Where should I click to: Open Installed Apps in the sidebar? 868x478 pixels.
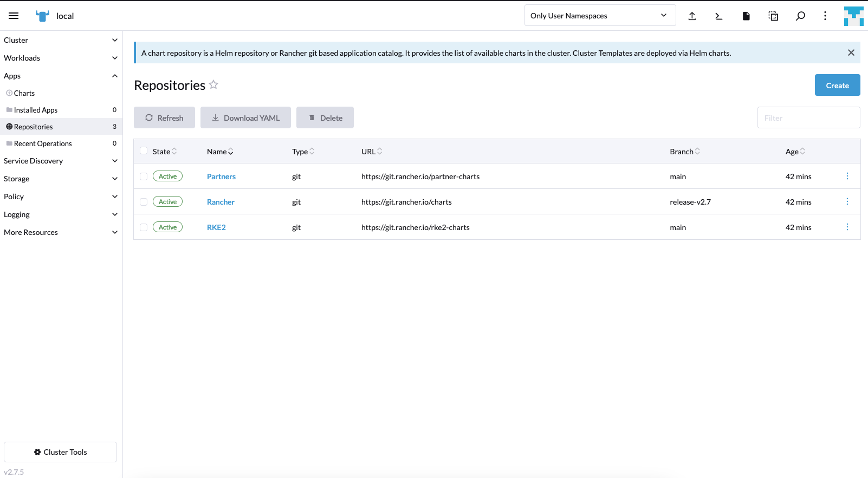tap(61, 110)
